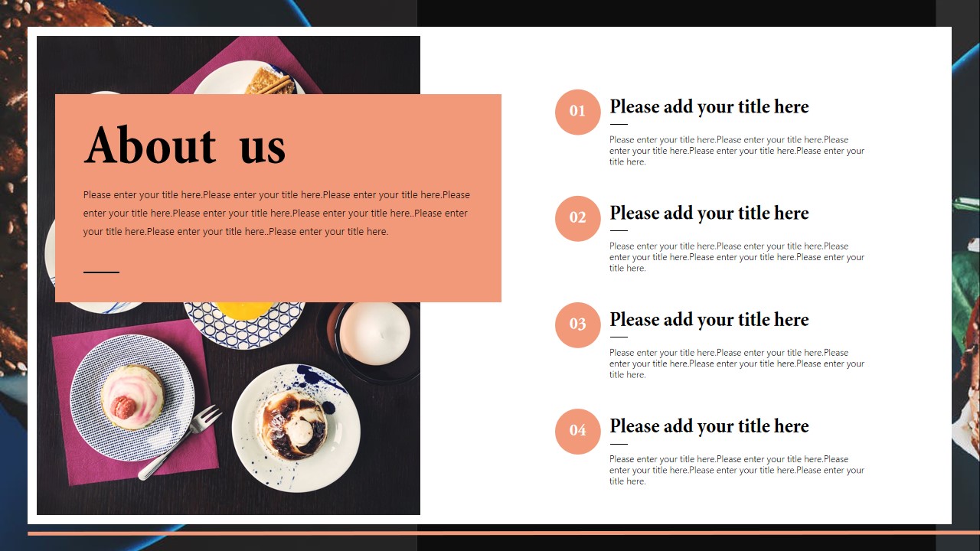Select the first 'Please add your title here' heading
980x551 pixels.
pos(709,107)
